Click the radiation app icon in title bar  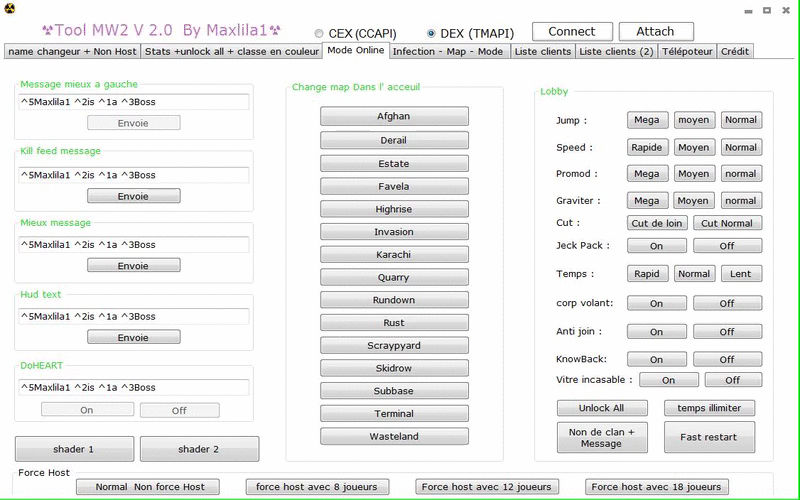point(9,8)
